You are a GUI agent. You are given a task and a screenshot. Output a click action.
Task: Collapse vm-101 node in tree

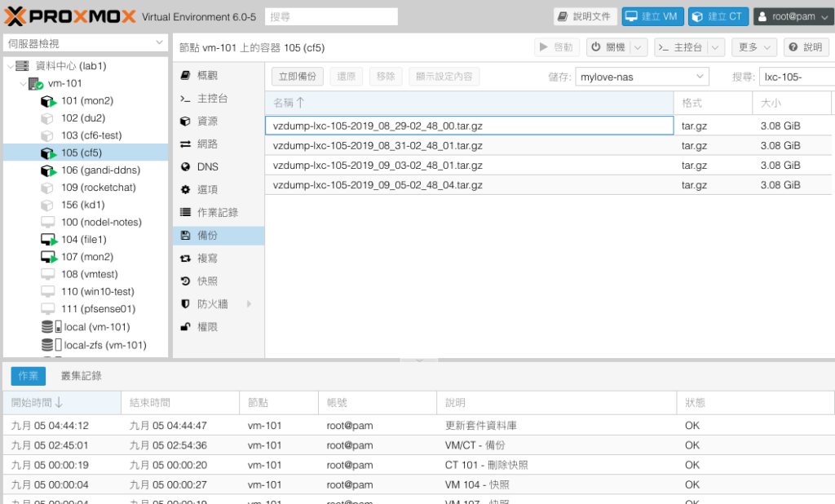click(23, 84)
